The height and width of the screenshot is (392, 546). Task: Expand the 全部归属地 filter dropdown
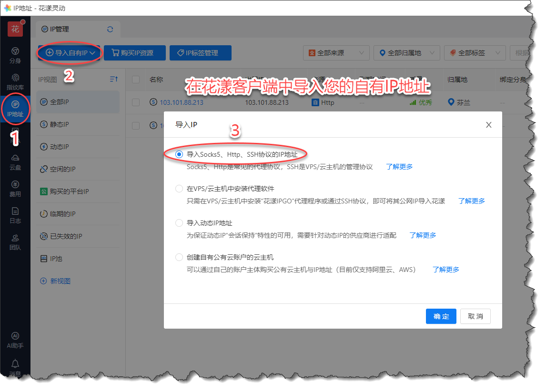pyautogui.click(x=407, y=53)
